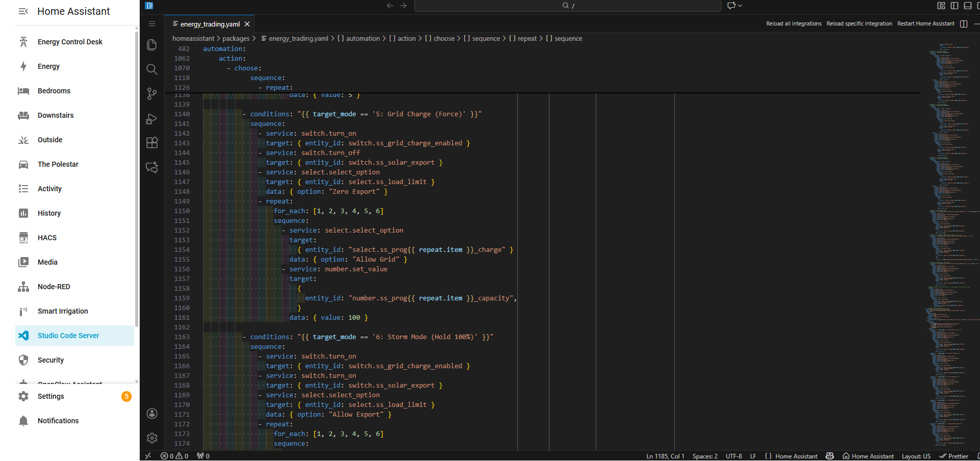Toggle the bottom Panel visibility
Viewport: 980px width, 461px height.
coord(967,6)
